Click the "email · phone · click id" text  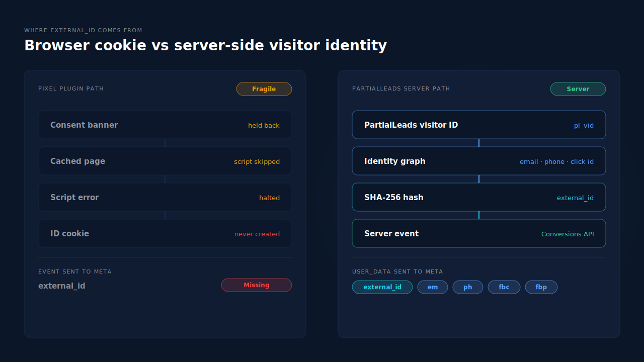coord(556,162)
